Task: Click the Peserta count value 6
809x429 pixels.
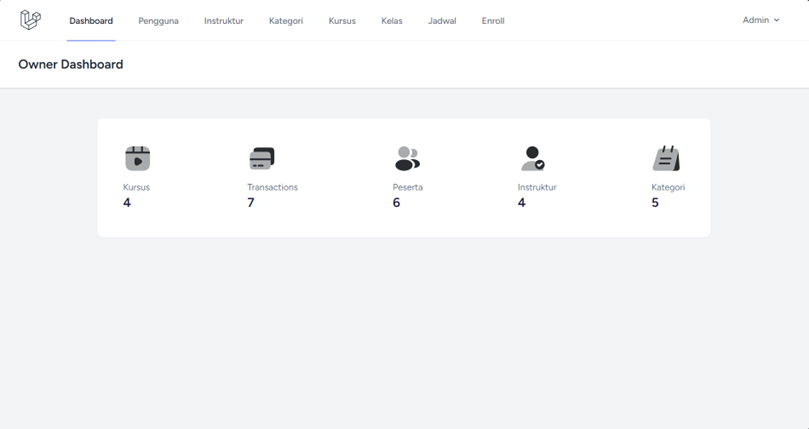Action: tap(396, 202)
